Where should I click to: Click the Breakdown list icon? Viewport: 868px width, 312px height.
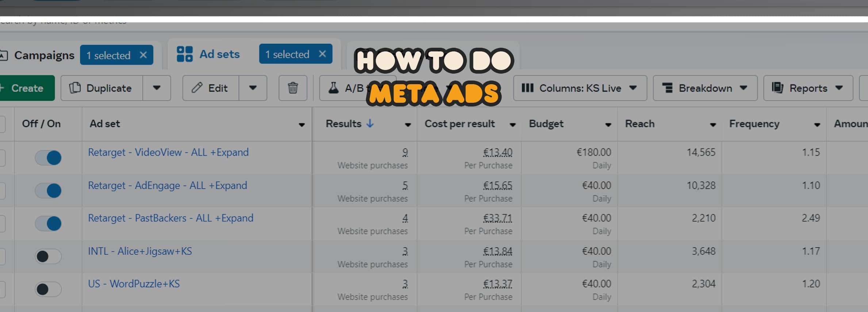(668, 88)
